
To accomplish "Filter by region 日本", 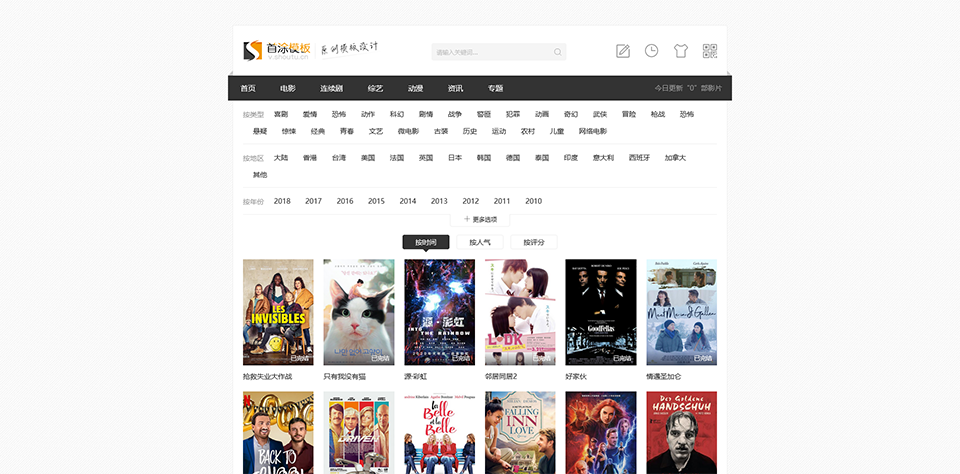I will point(455,158).
